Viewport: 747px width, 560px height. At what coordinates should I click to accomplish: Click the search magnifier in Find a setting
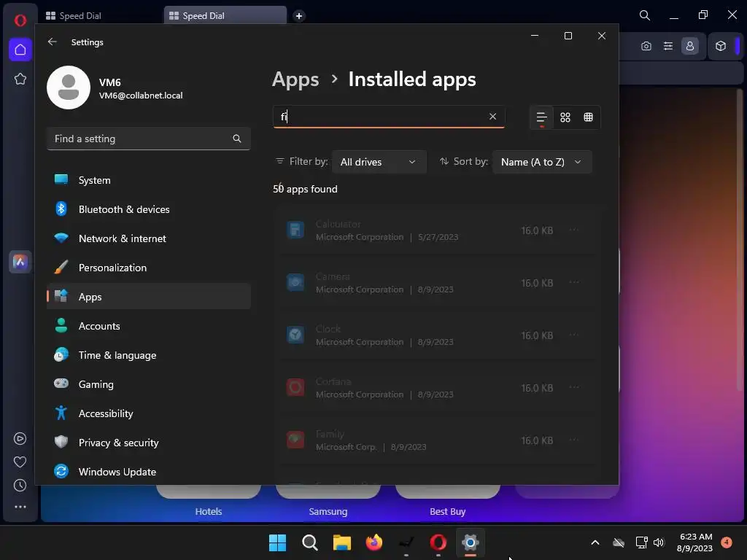tap(237, 139)
